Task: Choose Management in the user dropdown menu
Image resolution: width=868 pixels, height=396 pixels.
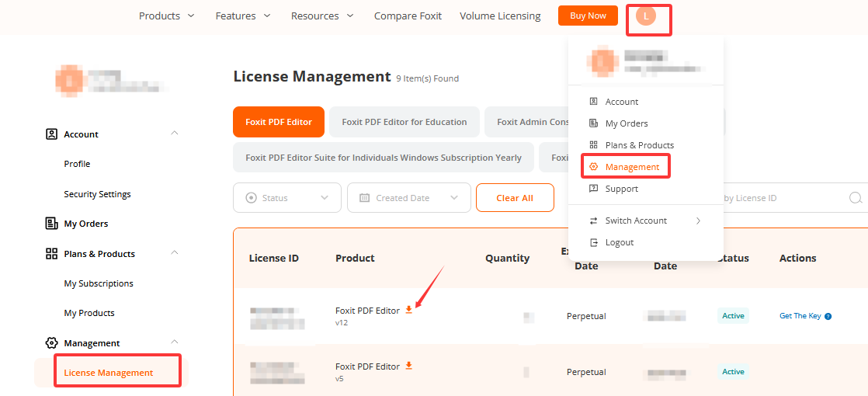Action: pos(632,167)
